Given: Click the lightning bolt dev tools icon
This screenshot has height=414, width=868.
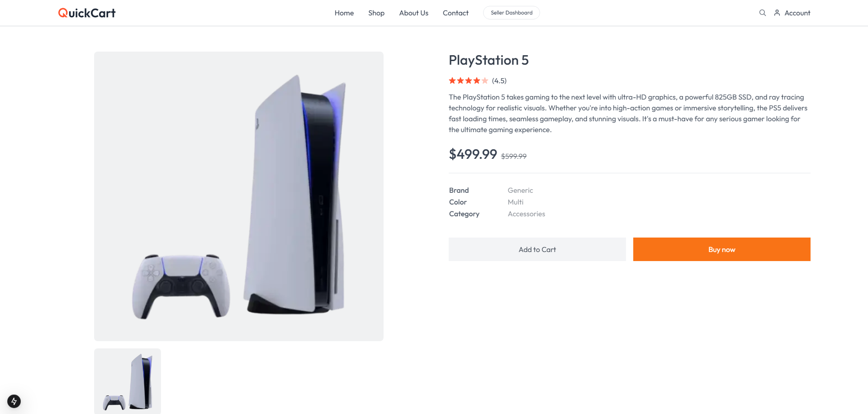Looking at the screenshot, I should pyautogui.click(x=14, y=401).
